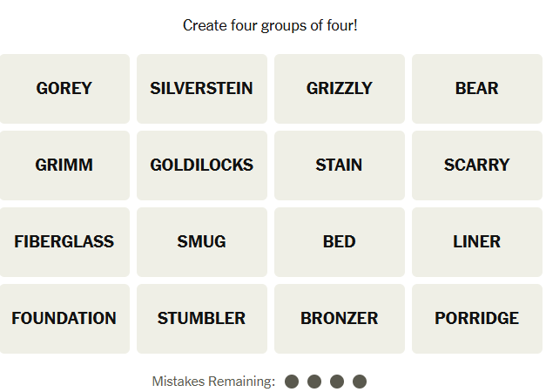Select the LINER word tile
This screenshot has height=392, width=546.
click(476, 242)
